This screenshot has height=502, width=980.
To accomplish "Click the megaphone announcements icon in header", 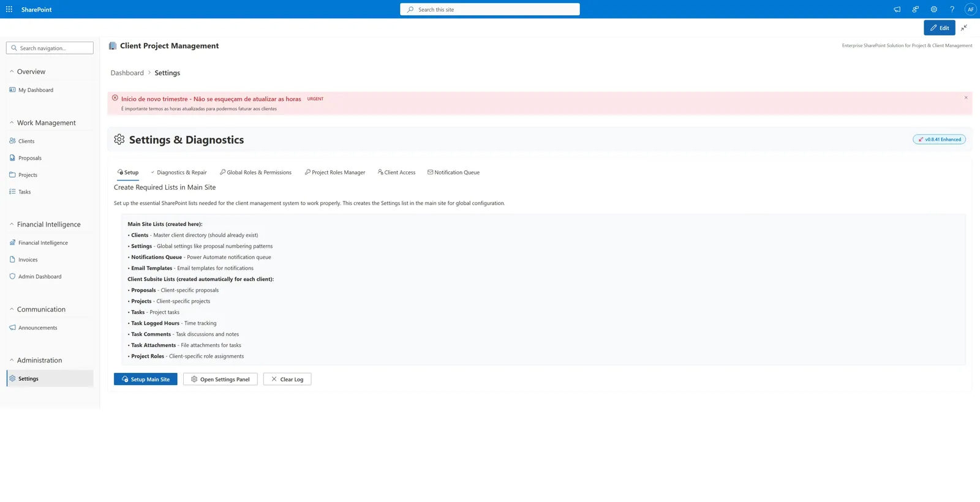I will pyautogui.click(x=897, y=9).
